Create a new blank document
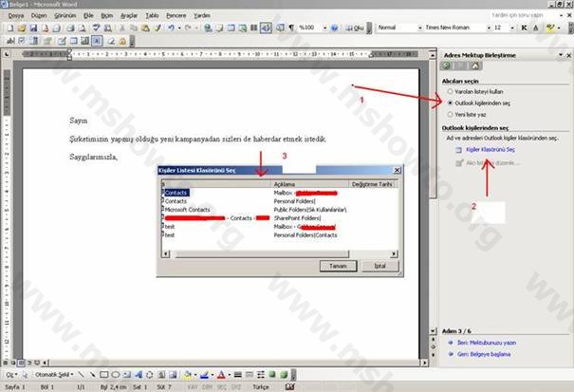The height and width of the screenshot is (392, 574). pyautogui.click(x=10, y=28)
